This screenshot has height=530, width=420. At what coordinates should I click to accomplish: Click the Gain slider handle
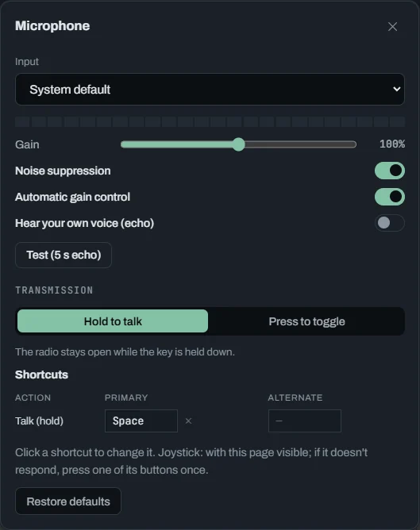pos(238,144)
